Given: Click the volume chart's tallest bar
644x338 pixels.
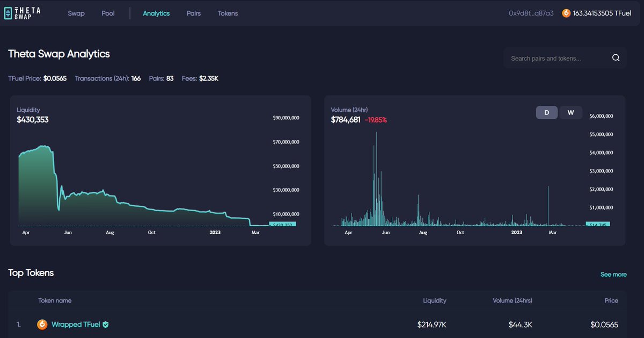Looking at the screenshot, I should [377, 178].
